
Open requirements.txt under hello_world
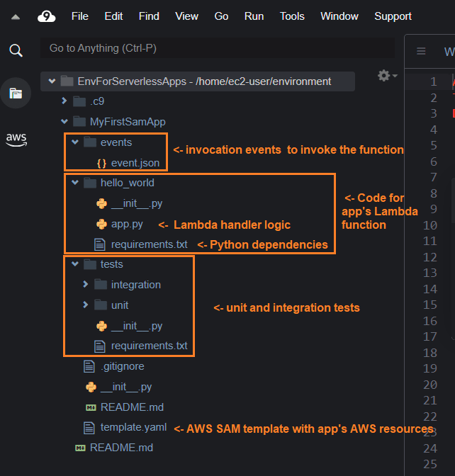coord(149,244)
